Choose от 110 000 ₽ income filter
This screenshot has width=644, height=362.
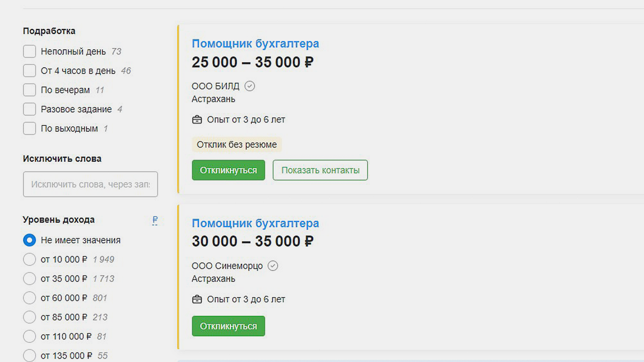(x=29, y=337)
